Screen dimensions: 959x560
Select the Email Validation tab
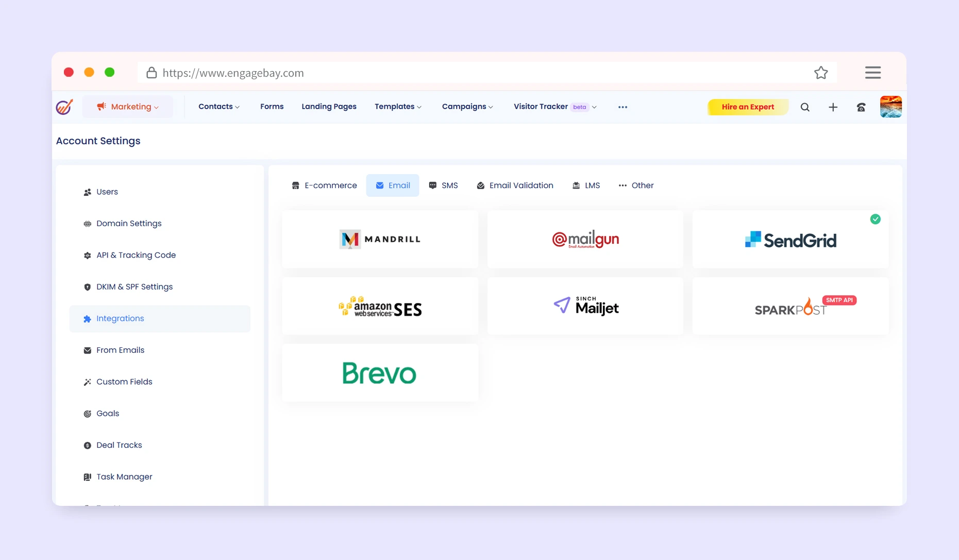515,185
